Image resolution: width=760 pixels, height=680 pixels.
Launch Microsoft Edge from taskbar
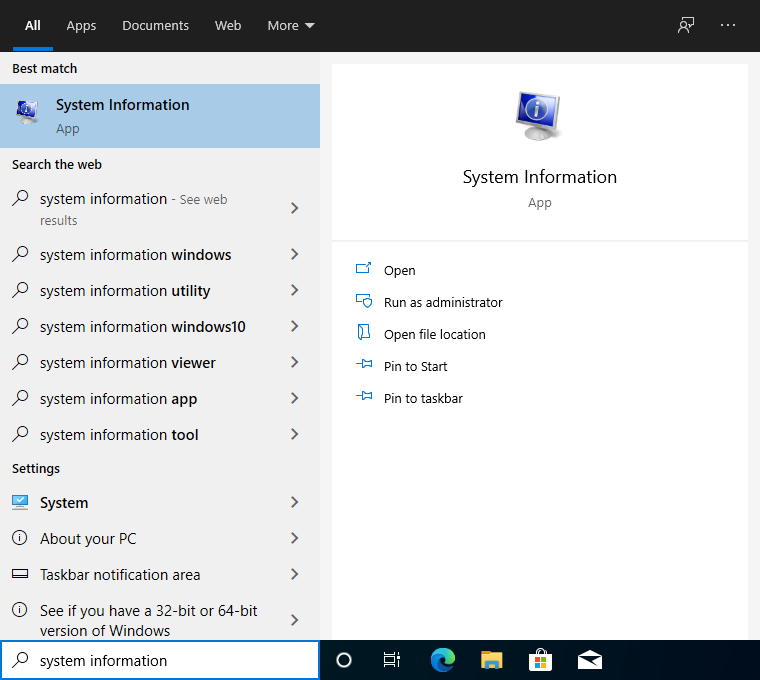pos(443,660)
